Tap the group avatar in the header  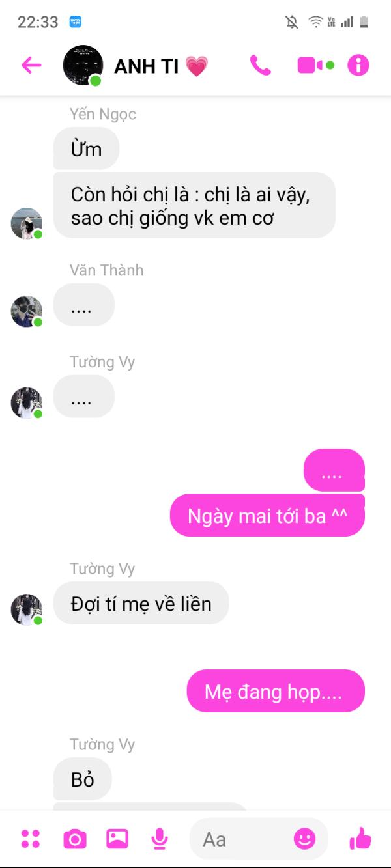[x=83, y=65]
